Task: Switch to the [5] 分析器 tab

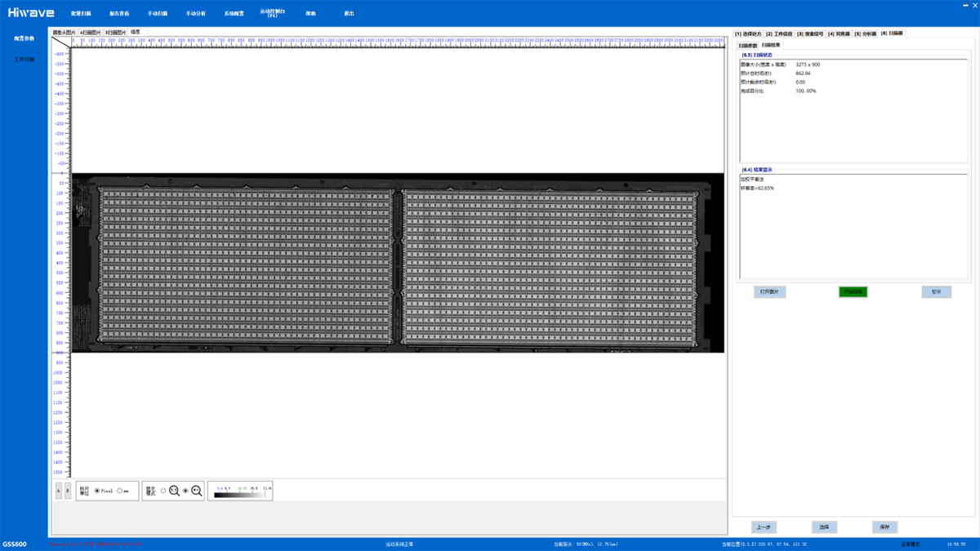Action: pos(865,33)
